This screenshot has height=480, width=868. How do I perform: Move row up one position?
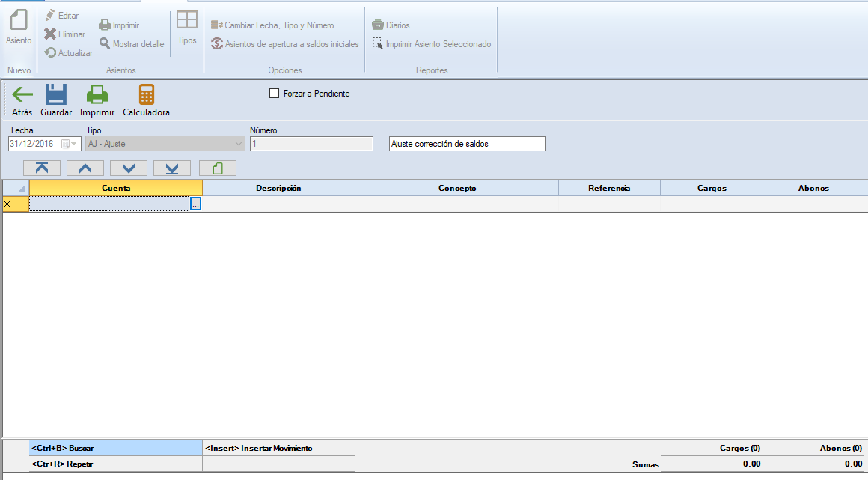[85, 168]
